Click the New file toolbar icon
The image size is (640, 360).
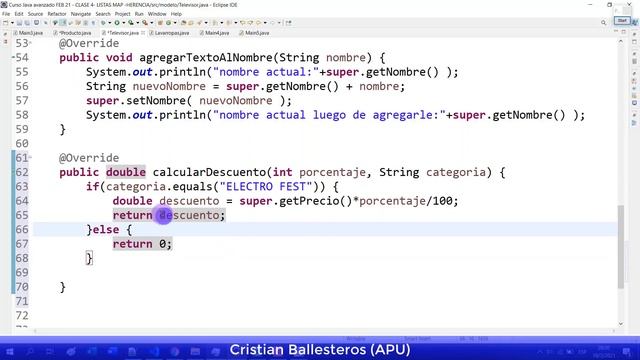6,23
